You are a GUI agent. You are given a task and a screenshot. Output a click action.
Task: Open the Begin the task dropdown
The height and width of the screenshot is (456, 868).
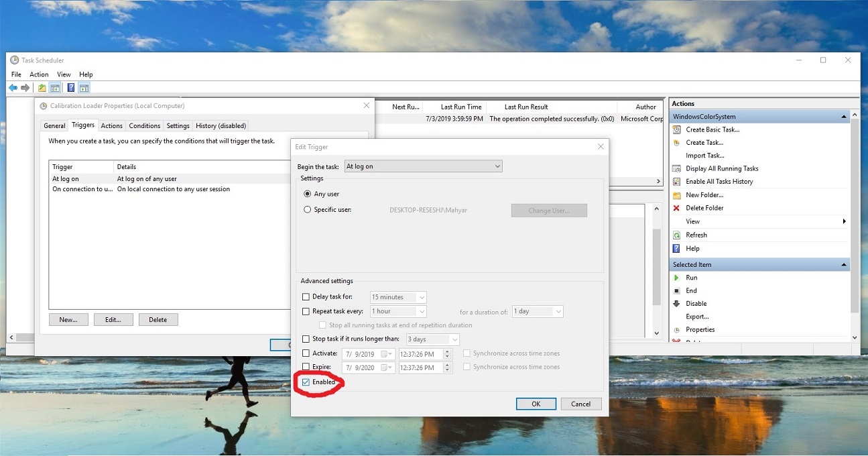pos(423,166)
